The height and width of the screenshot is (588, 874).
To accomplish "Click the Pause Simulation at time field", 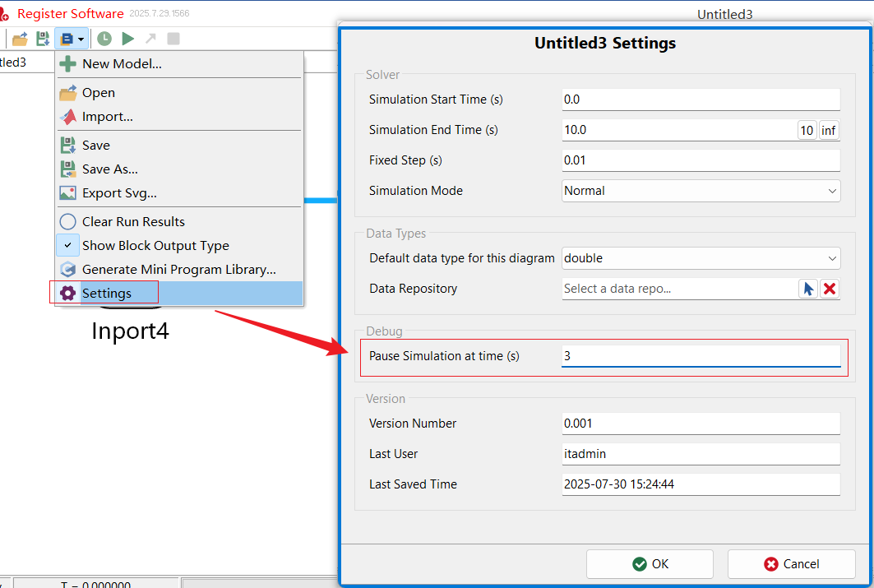I will tap(701, 356).
